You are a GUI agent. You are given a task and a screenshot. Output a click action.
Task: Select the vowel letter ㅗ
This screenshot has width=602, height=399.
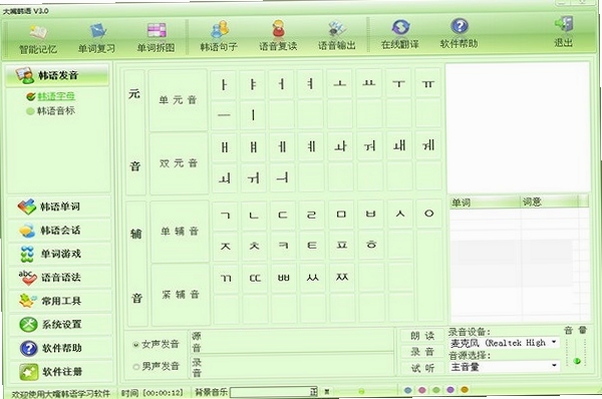340,83
